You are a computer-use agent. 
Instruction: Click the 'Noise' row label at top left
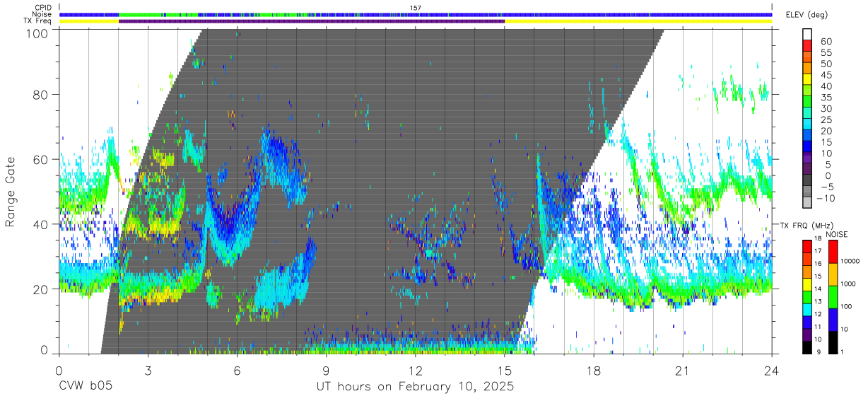click(x=42, y=14)
